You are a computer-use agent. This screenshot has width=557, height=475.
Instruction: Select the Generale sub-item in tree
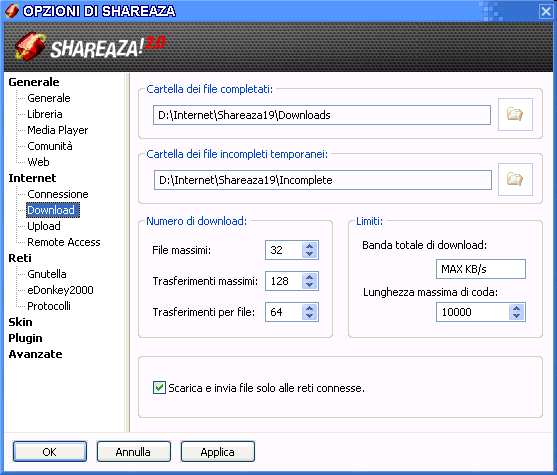tap(49, 98)
